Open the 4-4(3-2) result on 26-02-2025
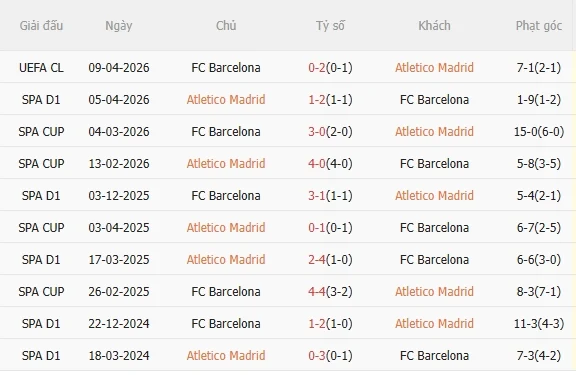576x375 pixels. (x=330, y=292)
